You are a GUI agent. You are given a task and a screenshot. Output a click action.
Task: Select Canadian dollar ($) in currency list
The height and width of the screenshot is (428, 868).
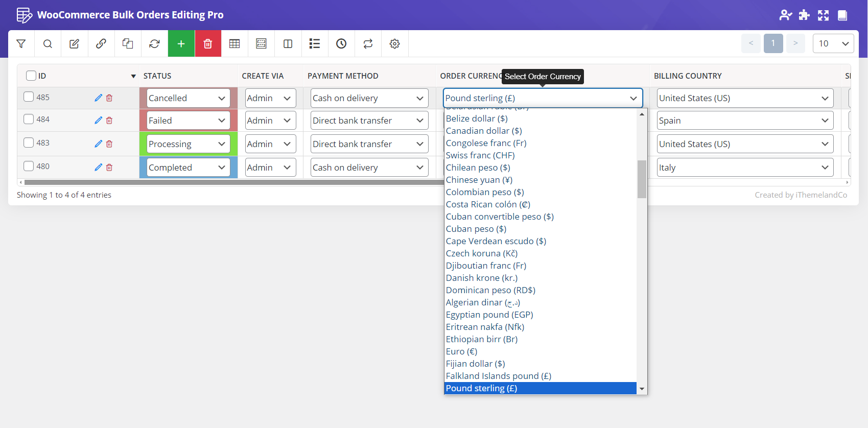[x=483, y=131]
